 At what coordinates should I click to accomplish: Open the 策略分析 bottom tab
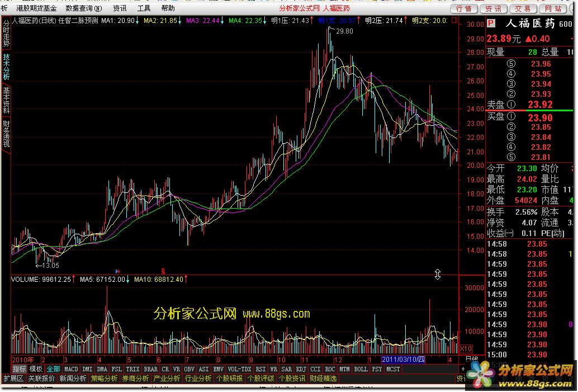(105, 379)
